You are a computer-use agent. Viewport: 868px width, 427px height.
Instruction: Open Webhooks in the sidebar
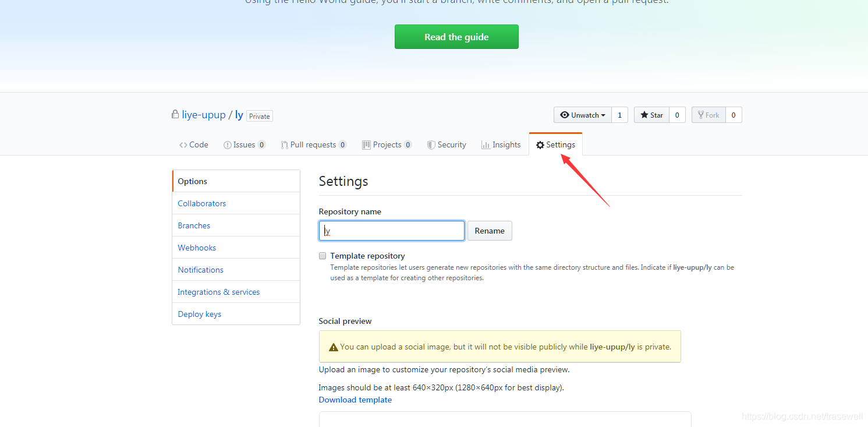click(236, 248)
